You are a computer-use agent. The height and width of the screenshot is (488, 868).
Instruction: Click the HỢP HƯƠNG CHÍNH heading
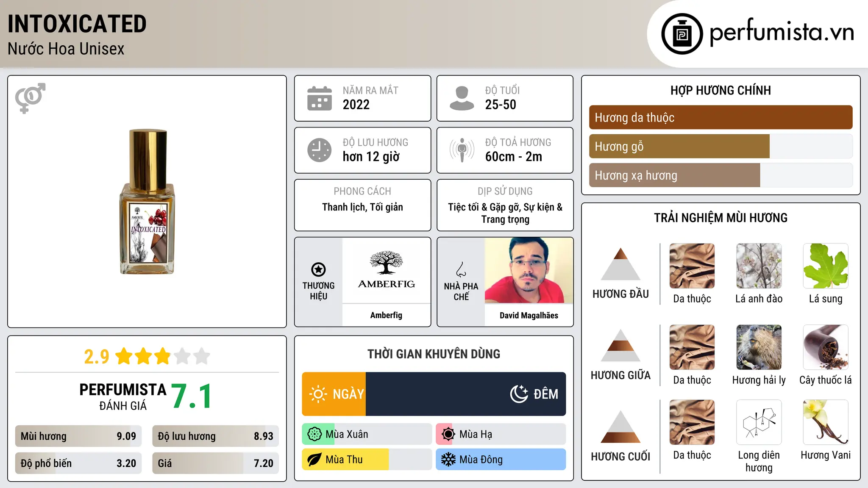click(x=721, y=90)
